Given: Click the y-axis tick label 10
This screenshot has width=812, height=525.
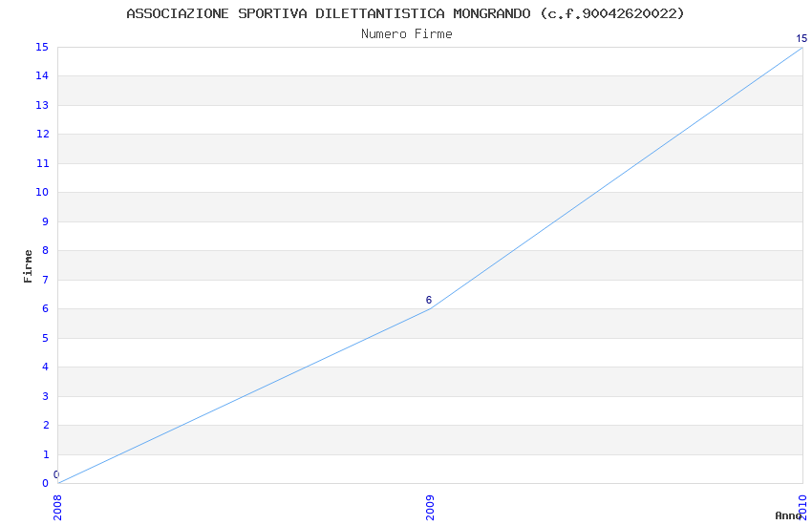Looking at the screenshot, I should click(x=42, y=192).
